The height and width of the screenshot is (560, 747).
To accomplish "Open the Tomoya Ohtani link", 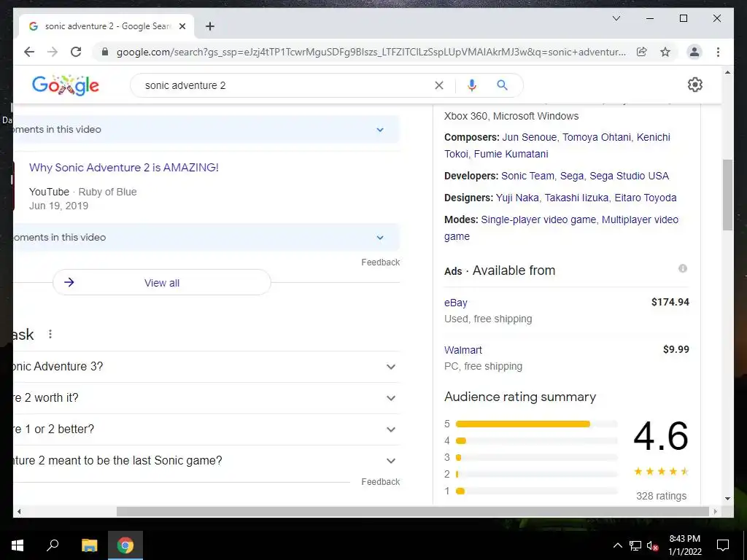I will (597, 137).
